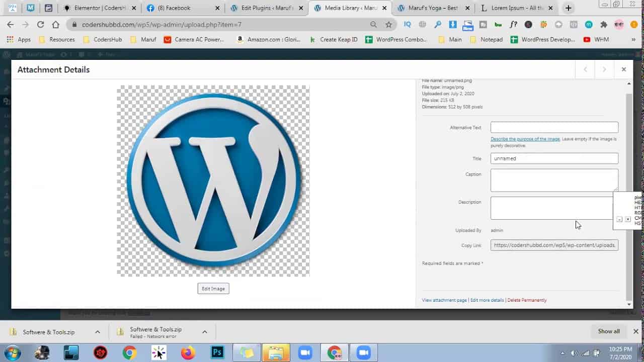The height and width of the screenshot is (362, 644).
Task: Click the Edit Image button
Action: (x=213, y=289)
